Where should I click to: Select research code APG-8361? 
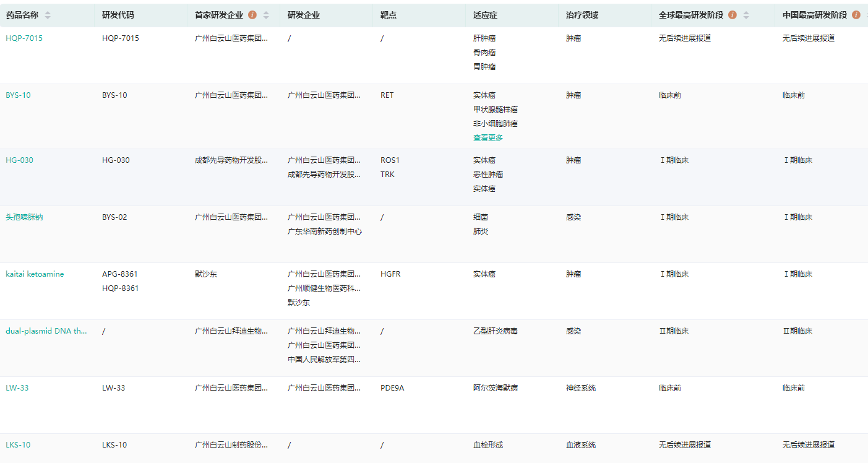(120, 274)
